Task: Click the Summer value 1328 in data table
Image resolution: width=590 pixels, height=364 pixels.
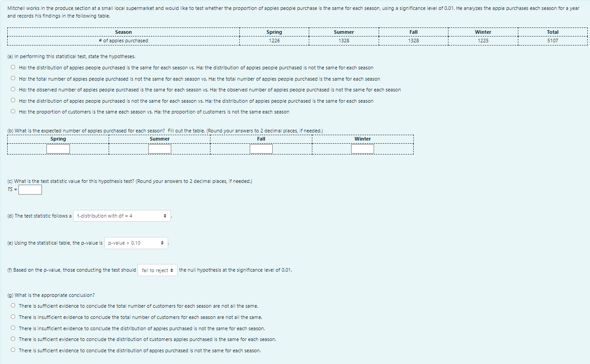Action: click(x=344, y=41)
